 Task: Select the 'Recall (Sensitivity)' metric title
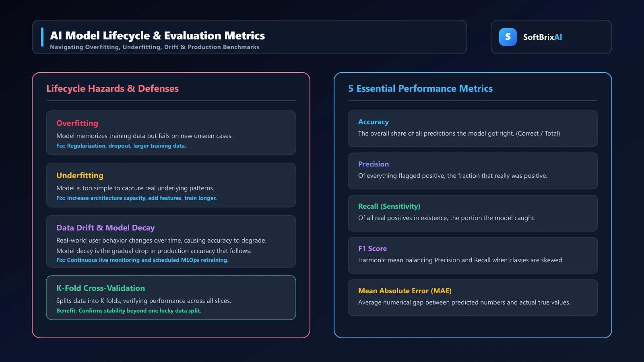pos(389,206)
